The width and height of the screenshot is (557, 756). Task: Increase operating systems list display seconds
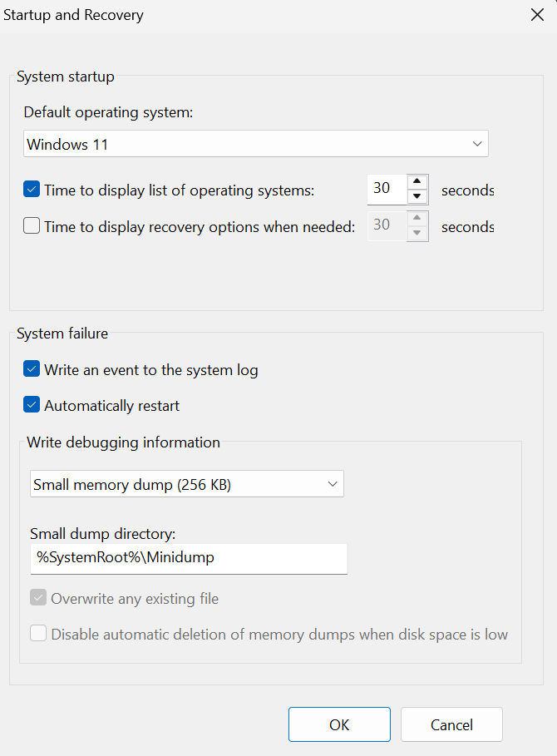pyautogui.click(x=417, y=182)
